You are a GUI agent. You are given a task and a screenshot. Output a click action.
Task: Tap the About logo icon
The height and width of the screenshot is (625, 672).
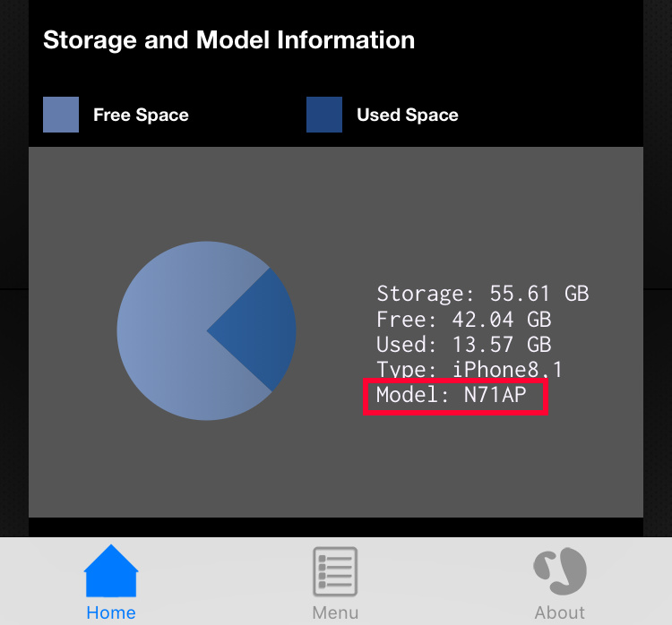pyautogui.click(x=560, y=571)
